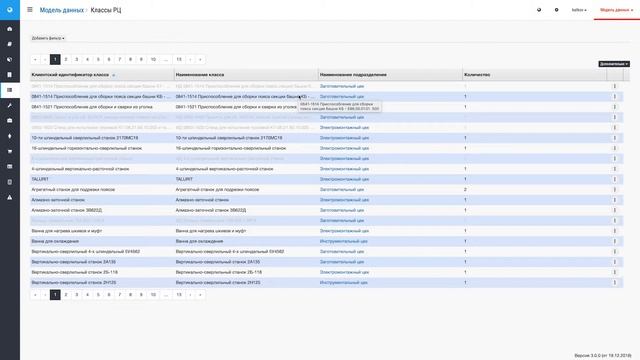
Task: Select Ванна для охлаждения in identifier column
Action: pos(55,241)
